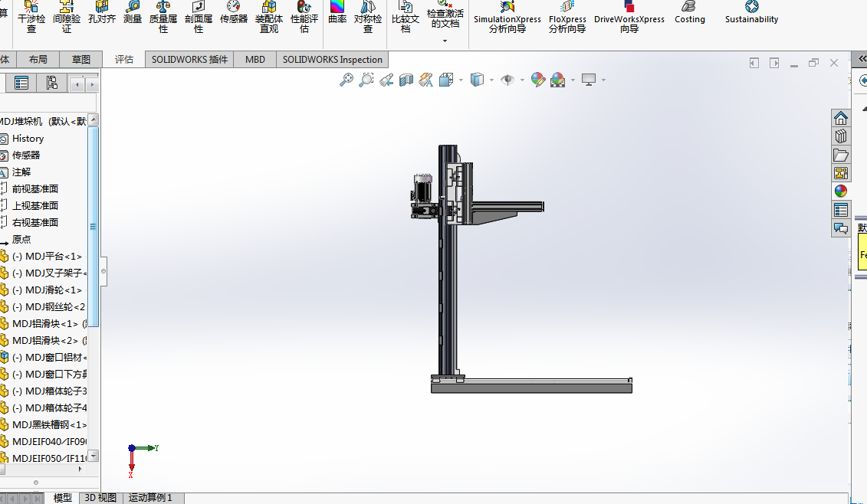The width and height of the screenshot is (867, 504).
Task: Switch to the 3D 视图 bottom tab
Action: (x=100, y=497)
